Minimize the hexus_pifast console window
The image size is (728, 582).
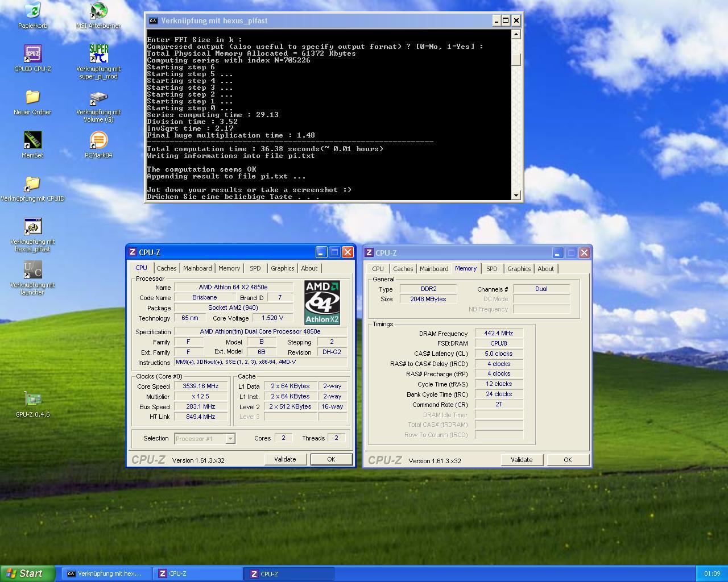tap(496, 20)
